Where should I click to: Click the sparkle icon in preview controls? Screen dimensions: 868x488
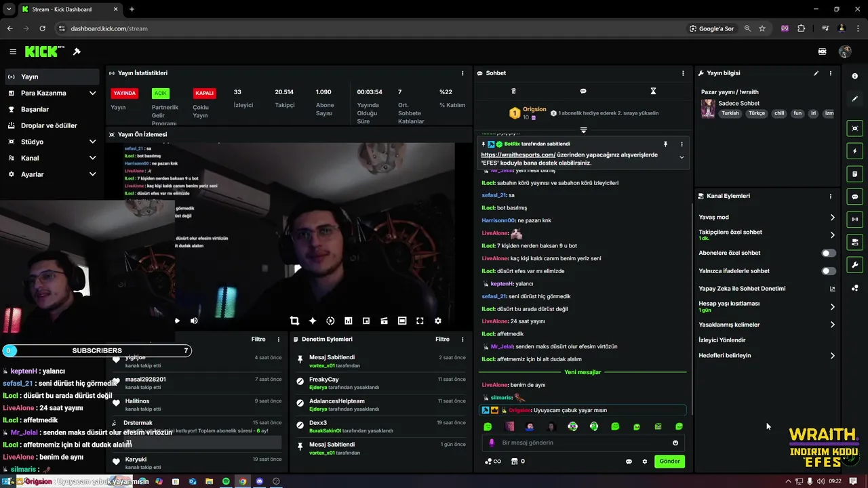313,321
